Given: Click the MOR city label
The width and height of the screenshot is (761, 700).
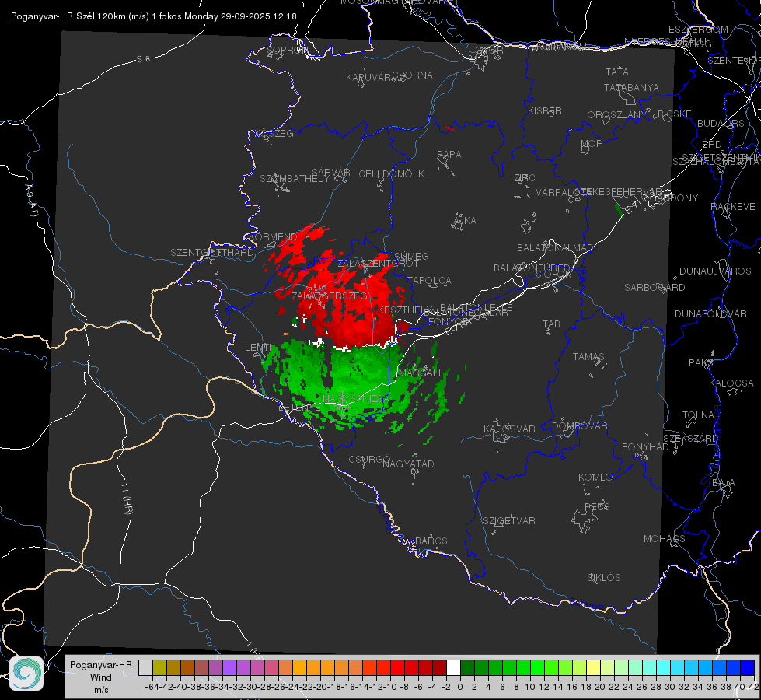Looking at the screenshot, I should pyautogui.click(x=592, y=143).
